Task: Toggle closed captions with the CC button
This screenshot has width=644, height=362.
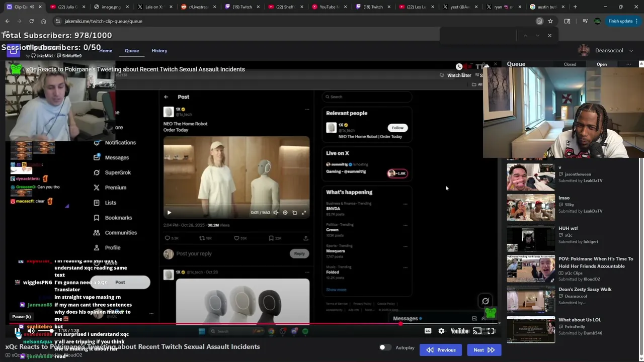Action: coord(428,331)
